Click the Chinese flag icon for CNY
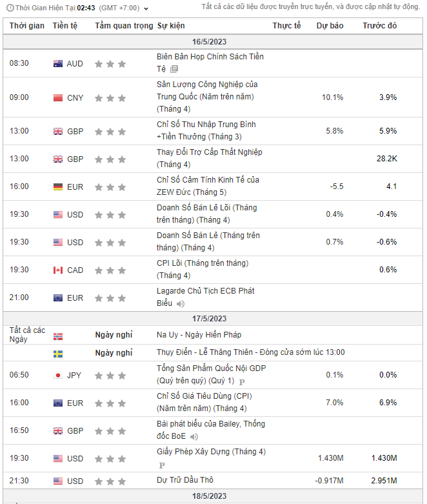 click(x=58, y=98)
